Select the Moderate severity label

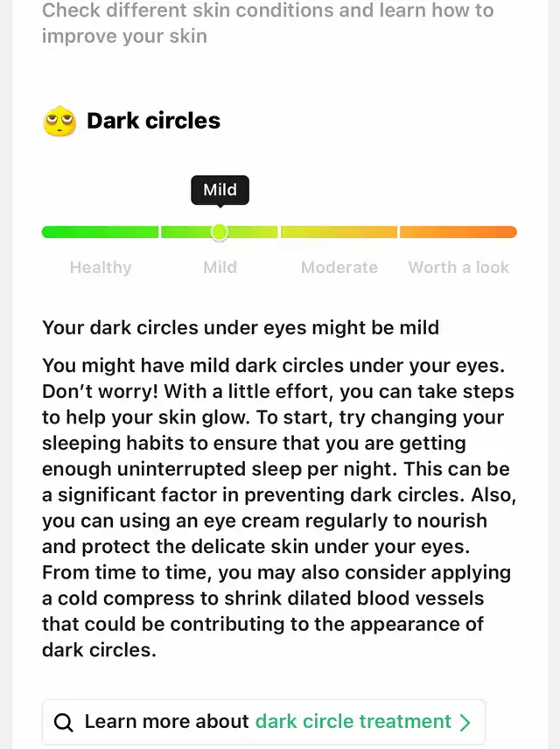tap(339, 268)
